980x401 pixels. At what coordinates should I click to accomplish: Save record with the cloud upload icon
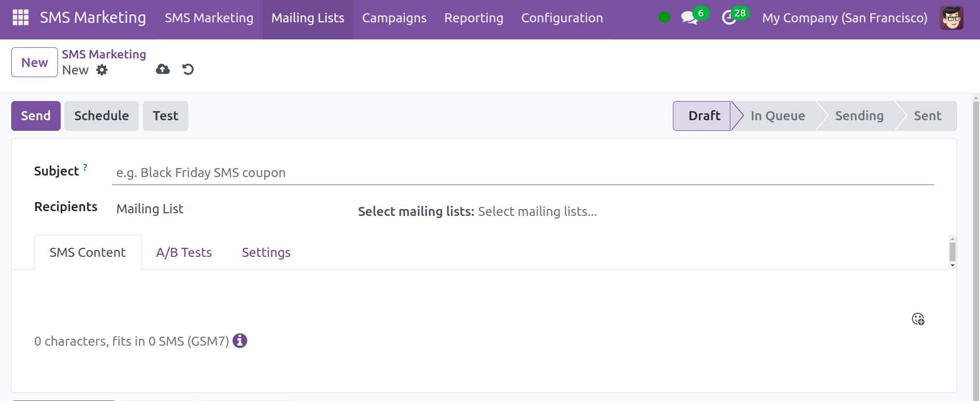pos(162,70)
